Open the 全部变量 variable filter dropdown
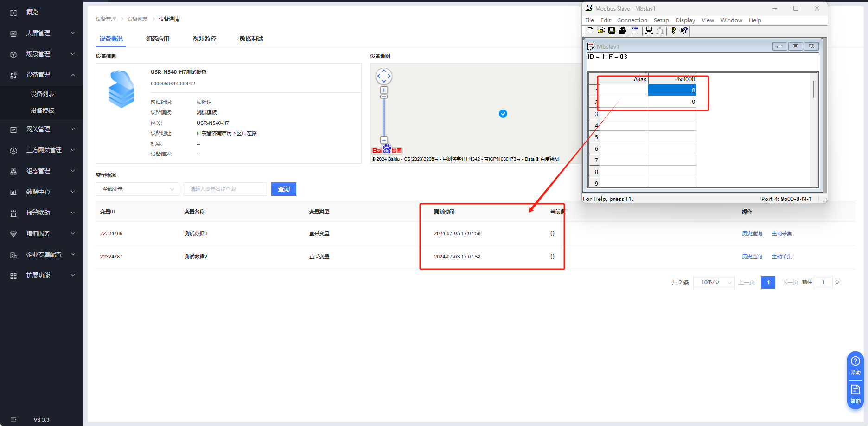The height and width of the screenshot is (426, 868). pos(137,189)
